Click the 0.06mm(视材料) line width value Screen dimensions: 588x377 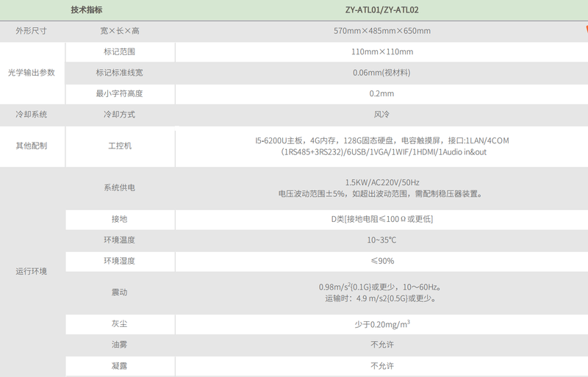tap(381, 73)
